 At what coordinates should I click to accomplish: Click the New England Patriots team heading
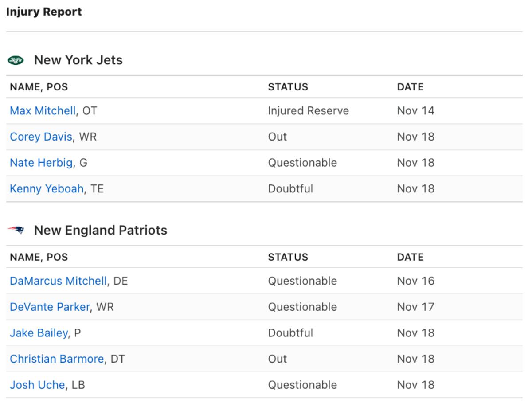tap(101, 230)
